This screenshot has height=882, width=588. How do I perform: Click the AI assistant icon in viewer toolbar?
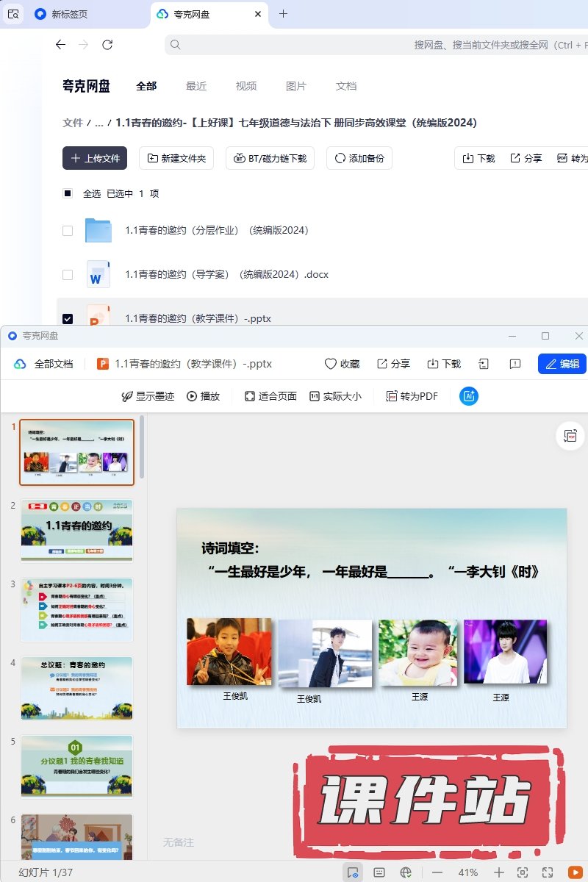(469, 396)
